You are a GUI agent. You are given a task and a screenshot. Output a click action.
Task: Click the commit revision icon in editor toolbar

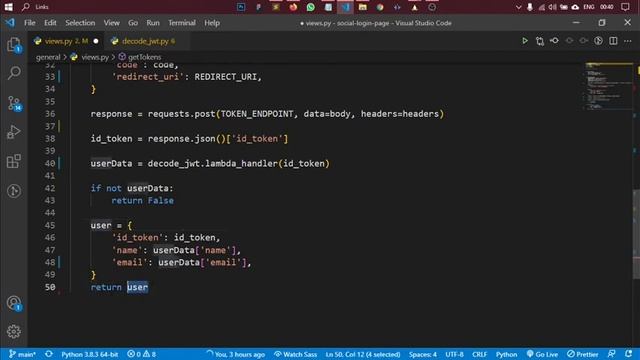[x=554, y=41]
